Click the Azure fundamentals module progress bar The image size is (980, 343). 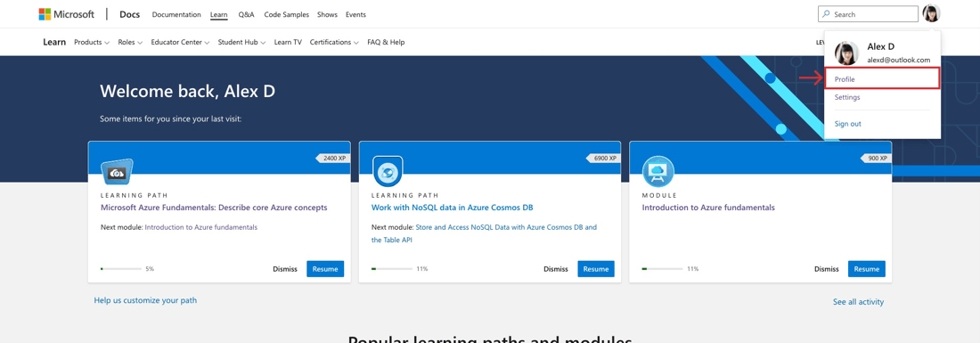pos(663,269)
